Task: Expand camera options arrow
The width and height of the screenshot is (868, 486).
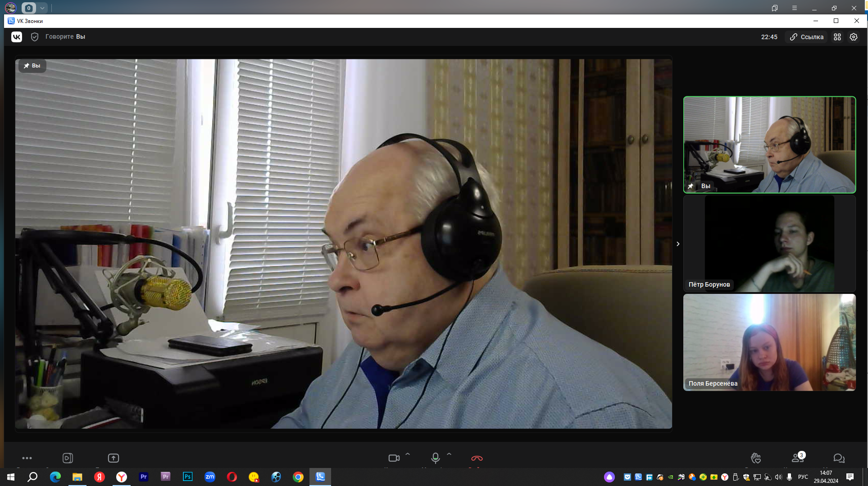Action: pyautogui.click(x=408, y=454)
